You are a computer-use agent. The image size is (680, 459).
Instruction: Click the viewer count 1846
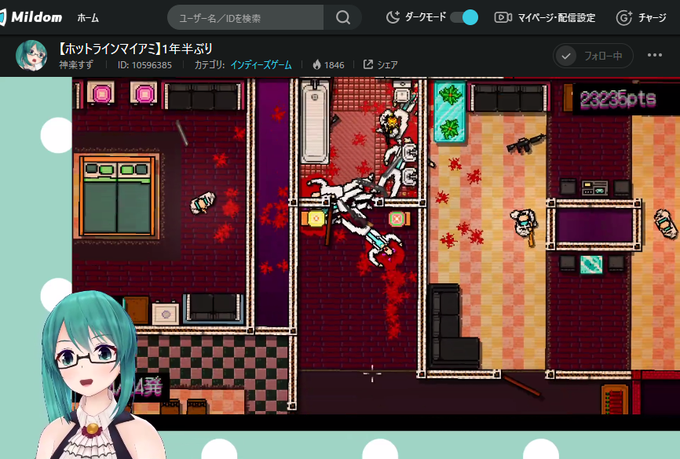[334, 65]
